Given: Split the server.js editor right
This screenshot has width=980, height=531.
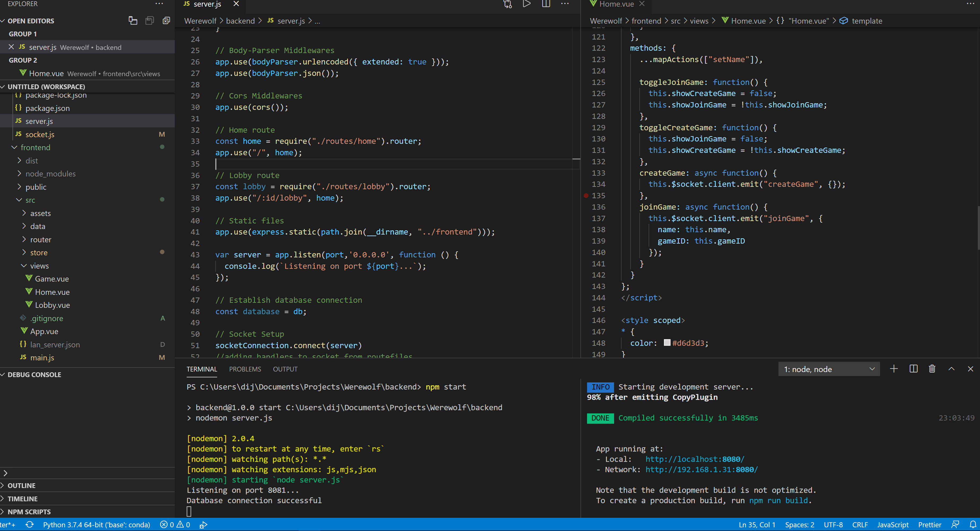Looking at the screenshot, I should pyautogui.click(x=546, y=4).
